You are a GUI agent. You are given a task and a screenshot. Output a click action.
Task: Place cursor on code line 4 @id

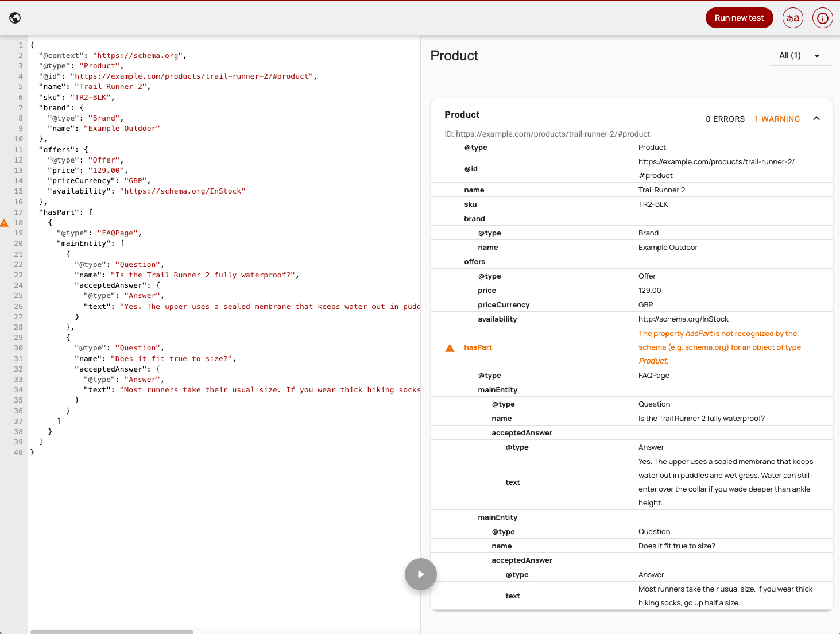click(x=178, y=76)
